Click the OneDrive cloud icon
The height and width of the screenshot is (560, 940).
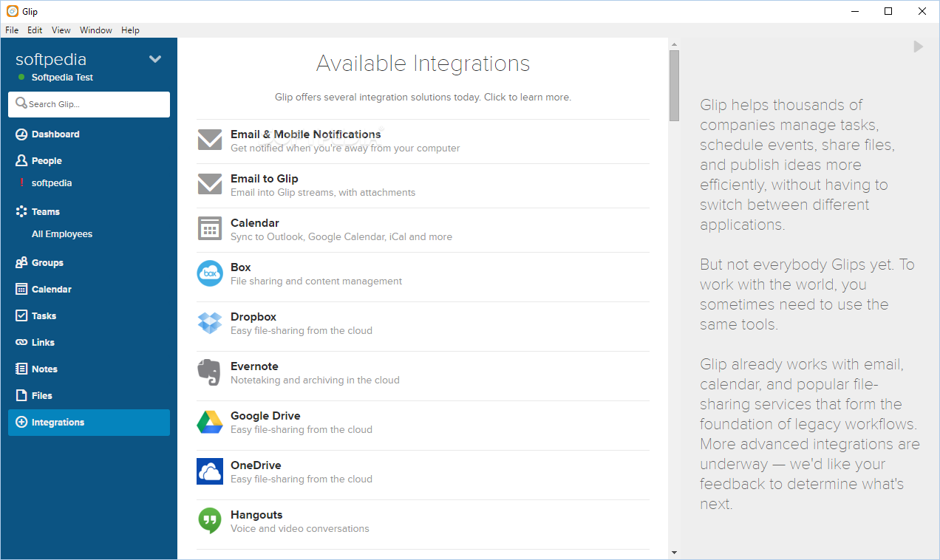click(210, 471)
